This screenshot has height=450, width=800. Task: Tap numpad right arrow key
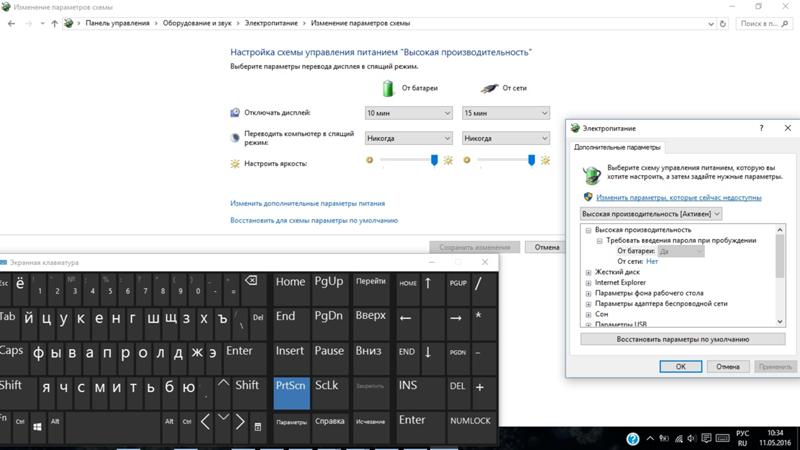(456, 318)
